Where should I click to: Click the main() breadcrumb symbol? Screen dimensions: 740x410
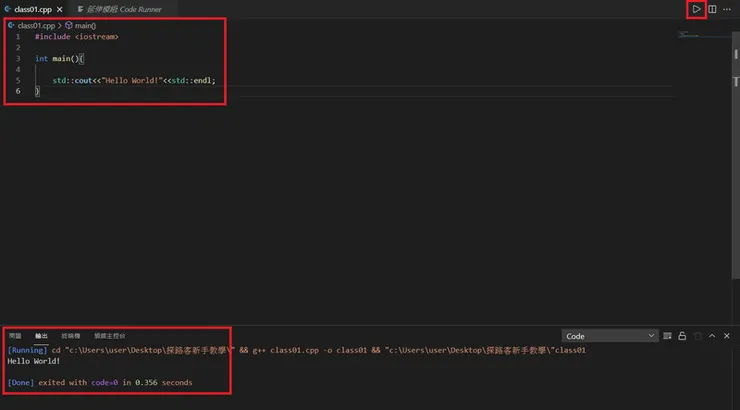point(85,25)
